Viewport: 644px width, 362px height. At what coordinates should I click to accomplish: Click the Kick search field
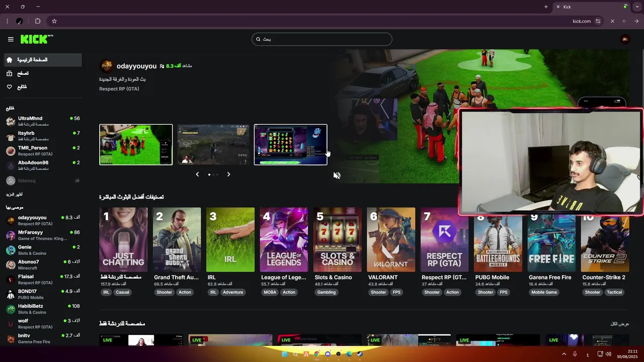point(322,39)
